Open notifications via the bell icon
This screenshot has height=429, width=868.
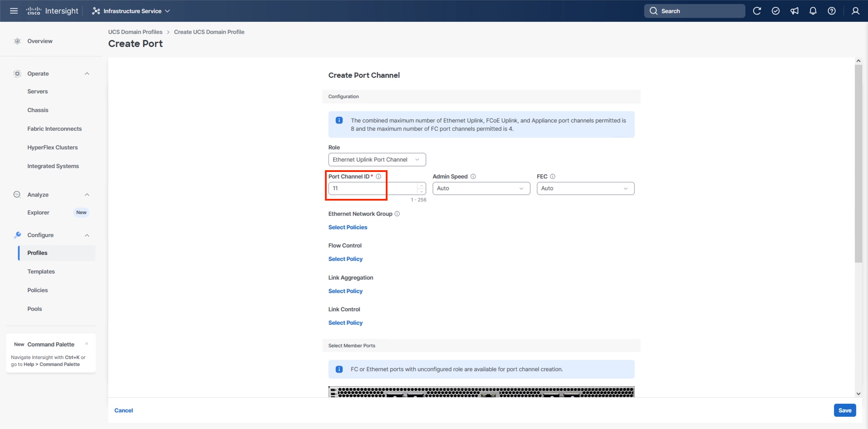coord(813,11)
